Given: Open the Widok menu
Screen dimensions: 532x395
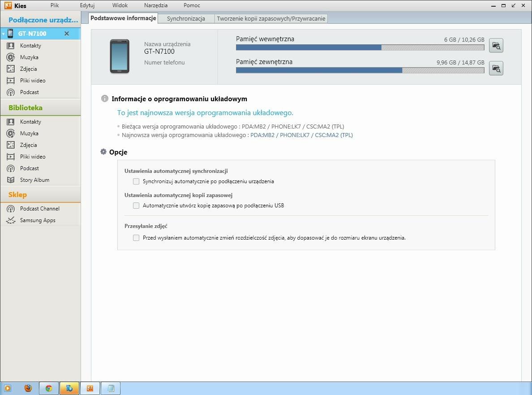Looking at the screenshot, I should 120,5.
